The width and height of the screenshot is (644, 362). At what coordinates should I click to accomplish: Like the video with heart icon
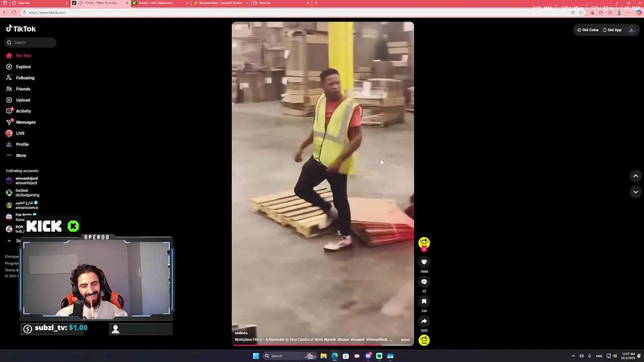coord(424,262)
